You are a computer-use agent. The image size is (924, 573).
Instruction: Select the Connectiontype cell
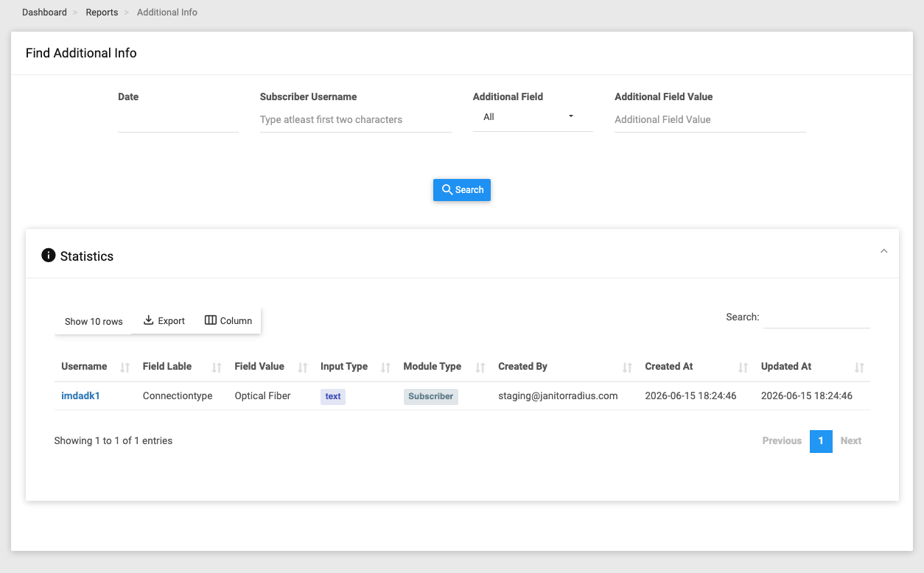point(178,396)
